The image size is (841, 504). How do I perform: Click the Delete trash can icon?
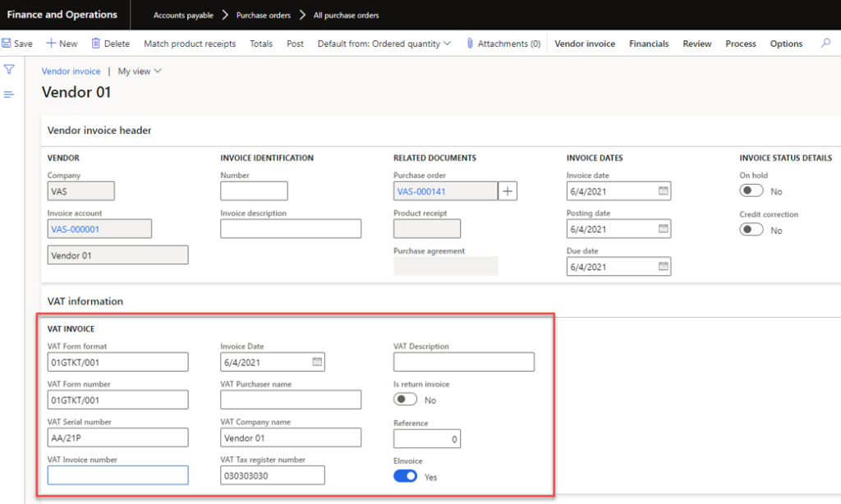[x=95, y=44]
